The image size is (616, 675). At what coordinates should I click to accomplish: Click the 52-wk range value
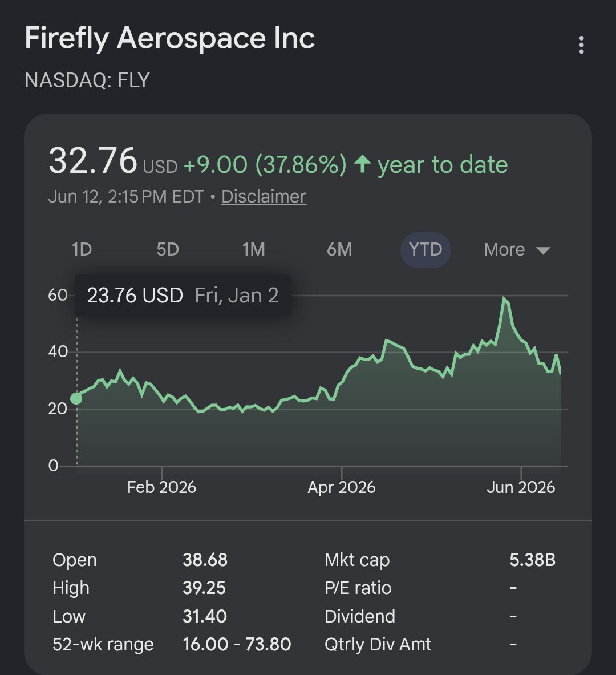[237, 644]
